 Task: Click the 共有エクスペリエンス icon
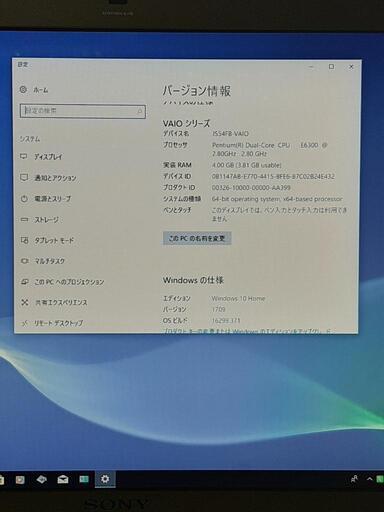tap(25, 302)
